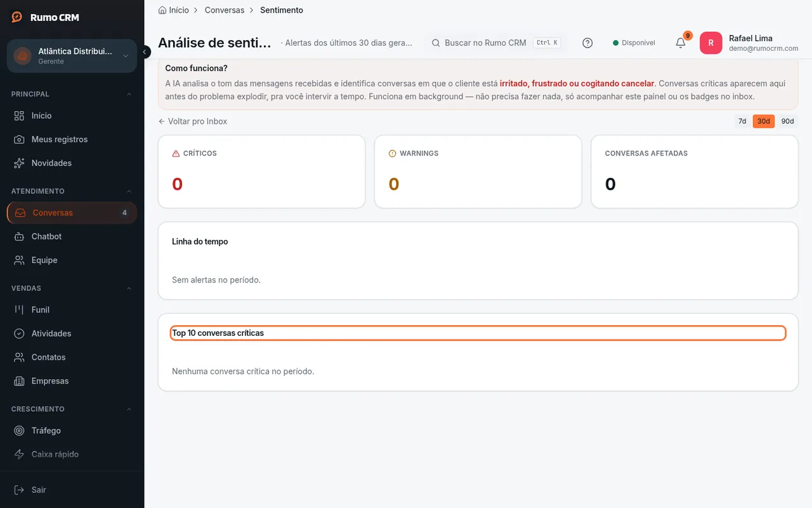812x508 pixels.
Task: Click the CRÍTICOS stat card
Action: point(261,171)
